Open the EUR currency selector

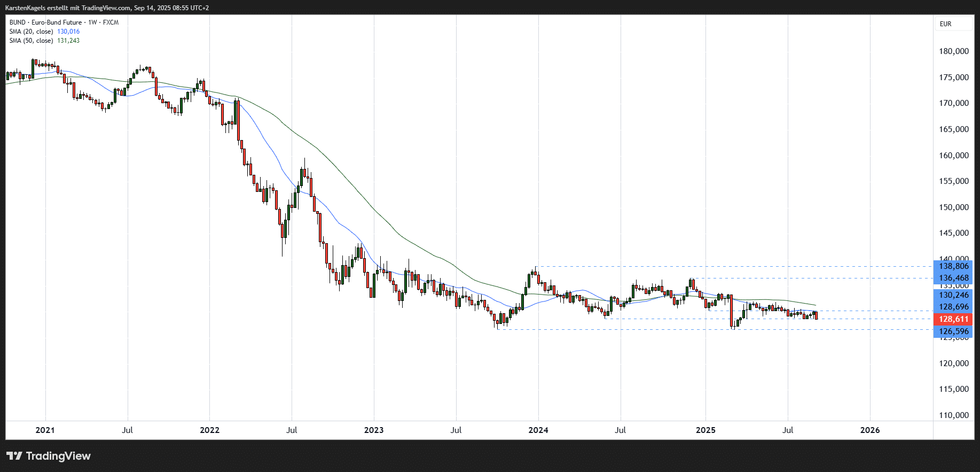tap(945, 24)
